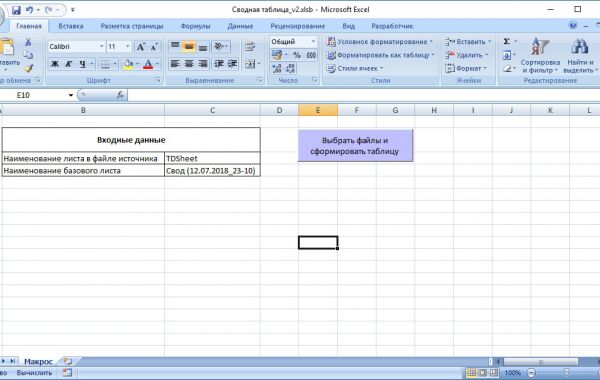This screenshot has width=600, height=380.
Task: Select the Макрос sheet tab
Action: pyautogui.click(x=38, y=362)
